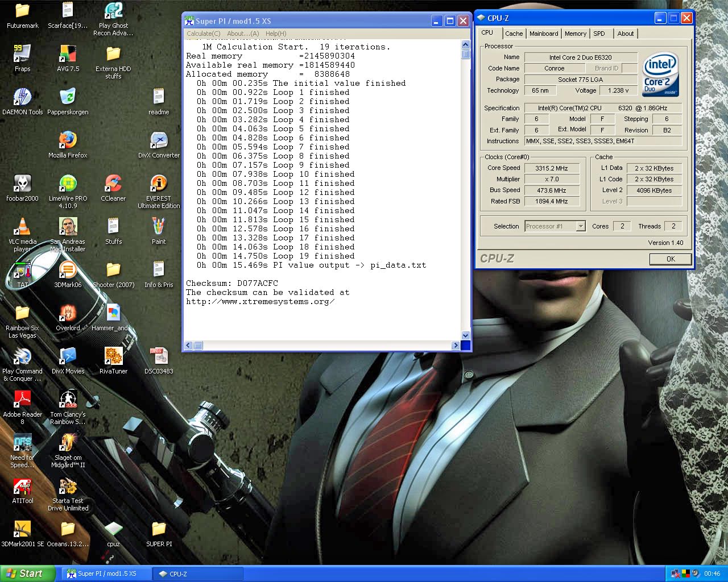The height and width of the screenshot is (582, 728).
Task: Click Super PI horizontal scrollbar left arrow
Action: [189, 345]
